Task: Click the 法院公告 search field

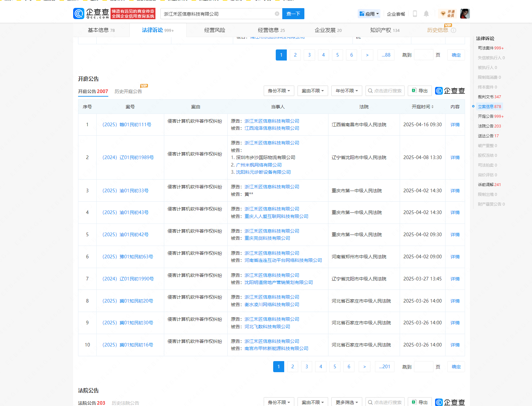Action: [x=385, y=402]
